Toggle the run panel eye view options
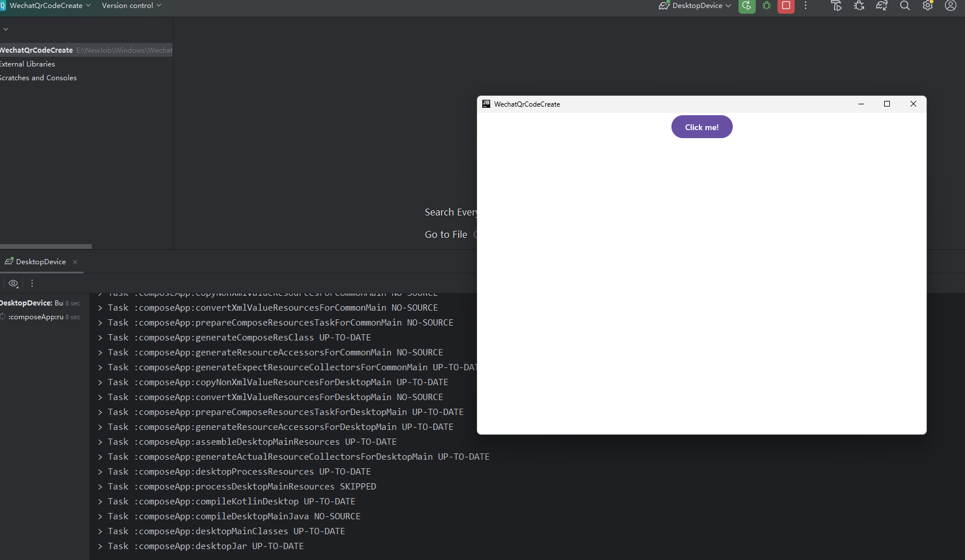Screen dimensions: 965x560 click(13, 283)
